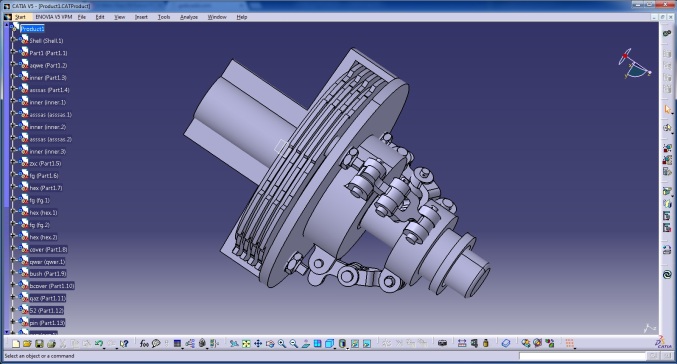
Task: Select pin (Part1.13) in the tree
Action: (47, 323)
